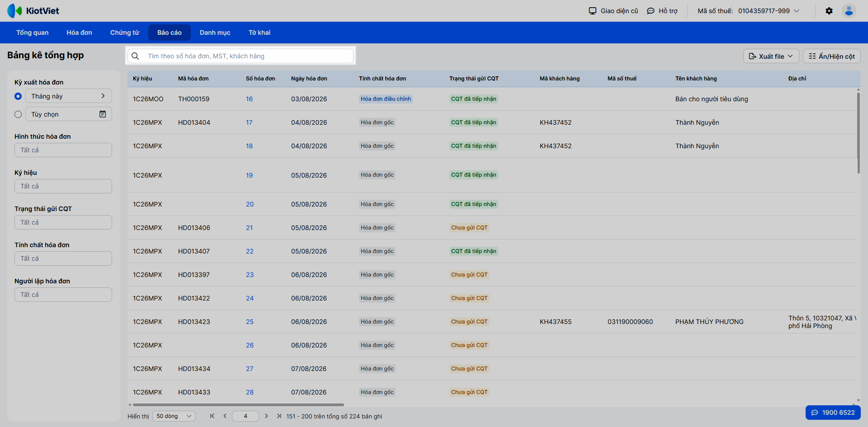
Task: Select the Tùy chọn radio button
Action: tap(18, 114)
